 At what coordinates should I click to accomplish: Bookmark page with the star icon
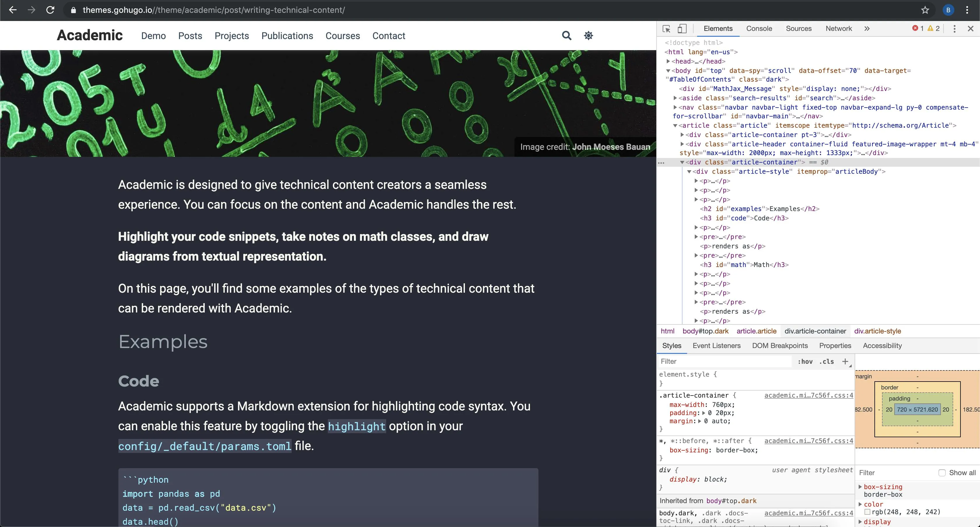click(x=925, y=10)
